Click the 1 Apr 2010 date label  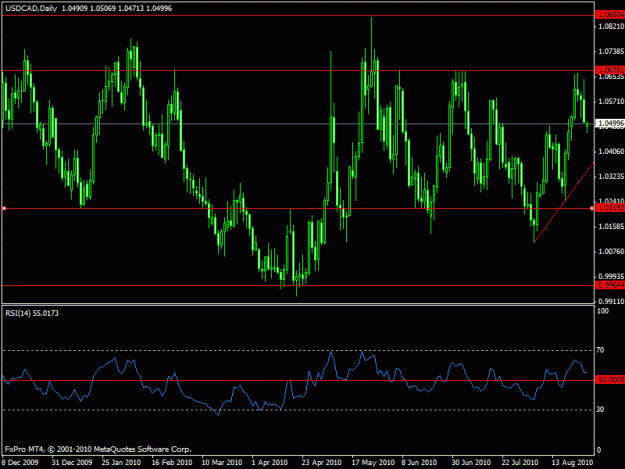point(269,463)
